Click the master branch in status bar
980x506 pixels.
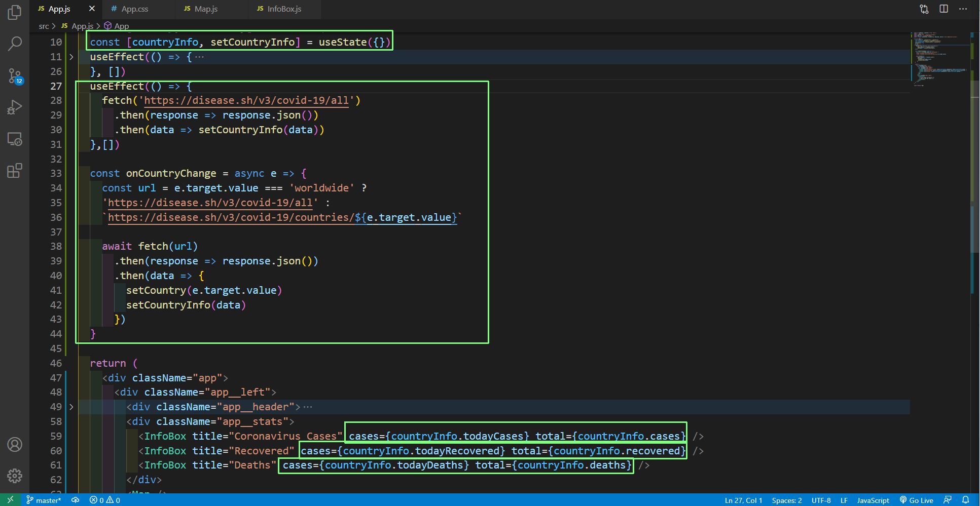click(44, 500)
